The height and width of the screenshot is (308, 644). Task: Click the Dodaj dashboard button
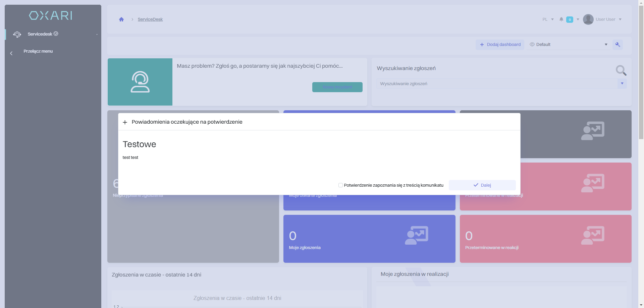[500, 45]
